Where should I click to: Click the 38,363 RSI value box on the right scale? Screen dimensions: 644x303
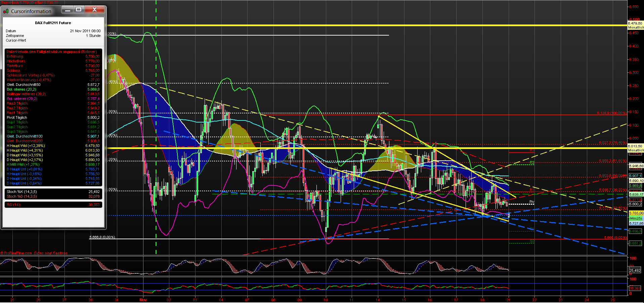[635, 288]
